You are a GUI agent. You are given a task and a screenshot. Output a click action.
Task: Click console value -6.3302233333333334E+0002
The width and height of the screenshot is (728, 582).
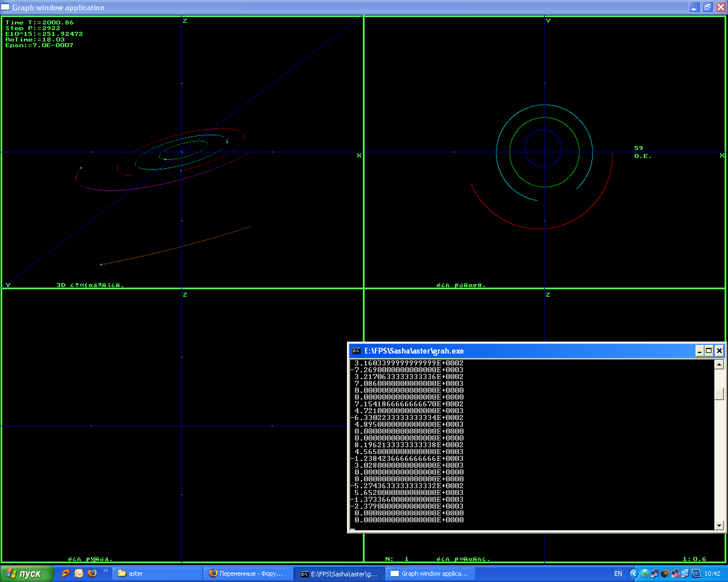(407, 418)
